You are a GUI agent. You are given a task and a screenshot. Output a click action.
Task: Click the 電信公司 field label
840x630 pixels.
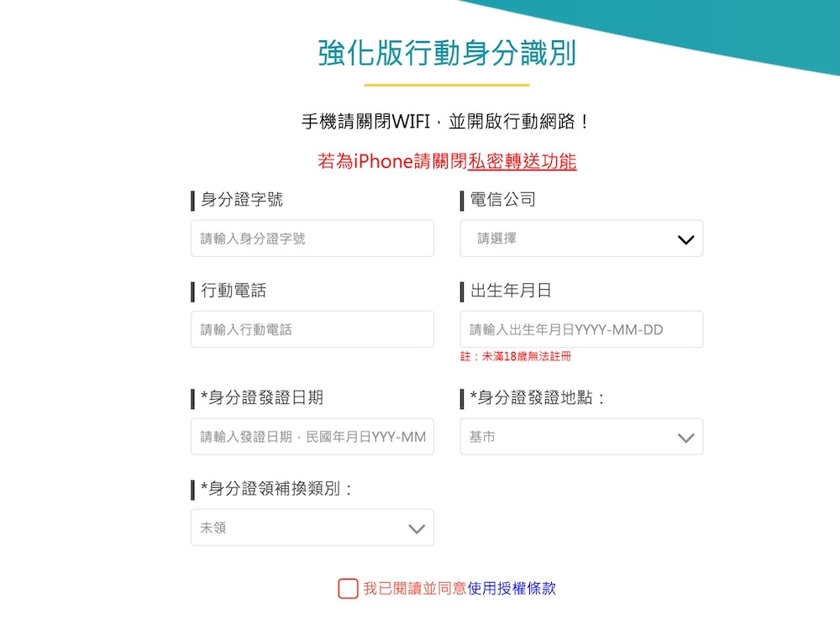click(x=502, y=200)
